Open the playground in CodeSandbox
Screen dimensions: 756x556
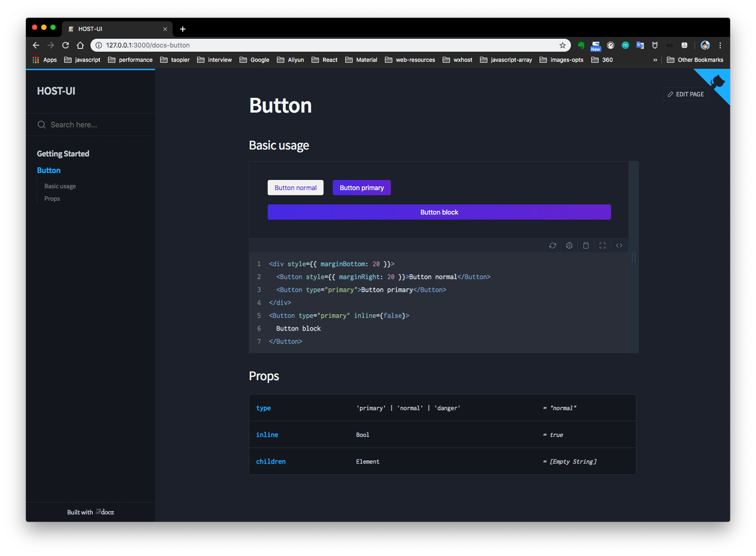pyautogui.click(x=569, y=245)
